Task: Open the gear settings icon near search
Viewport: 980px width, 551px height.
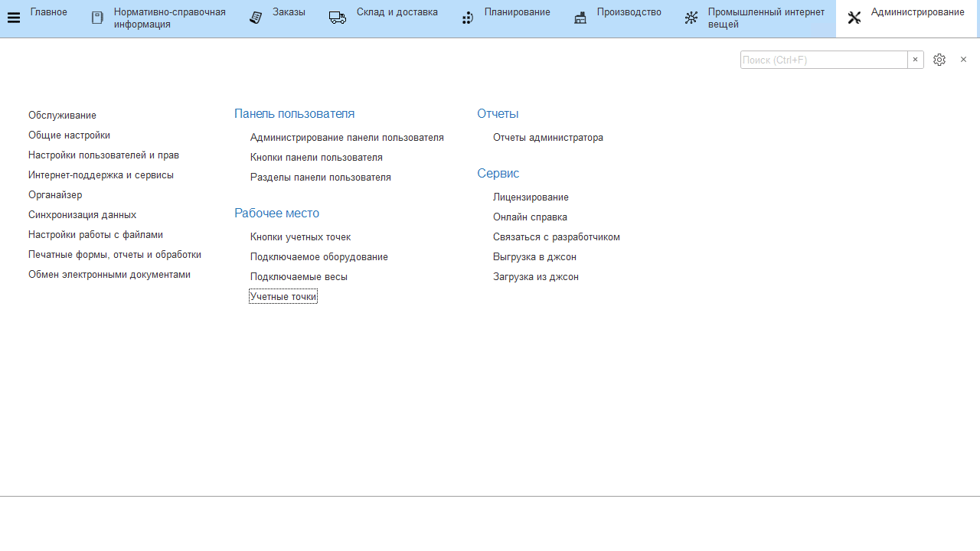Action: (939, 60)
